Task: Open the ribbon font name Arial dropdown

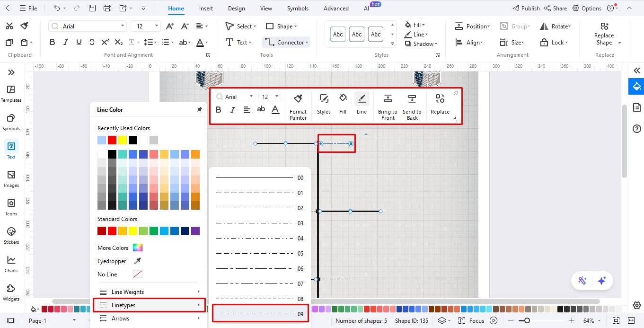Action: [123, 26]
